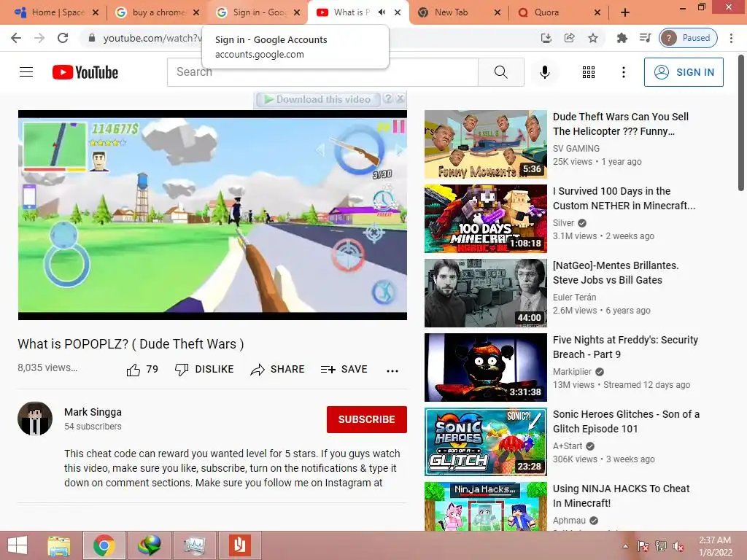The height and width of the screenshot is (560, 747).
Task: Open 'I Survived 100 Days' video title
Action: click(624, 198)
